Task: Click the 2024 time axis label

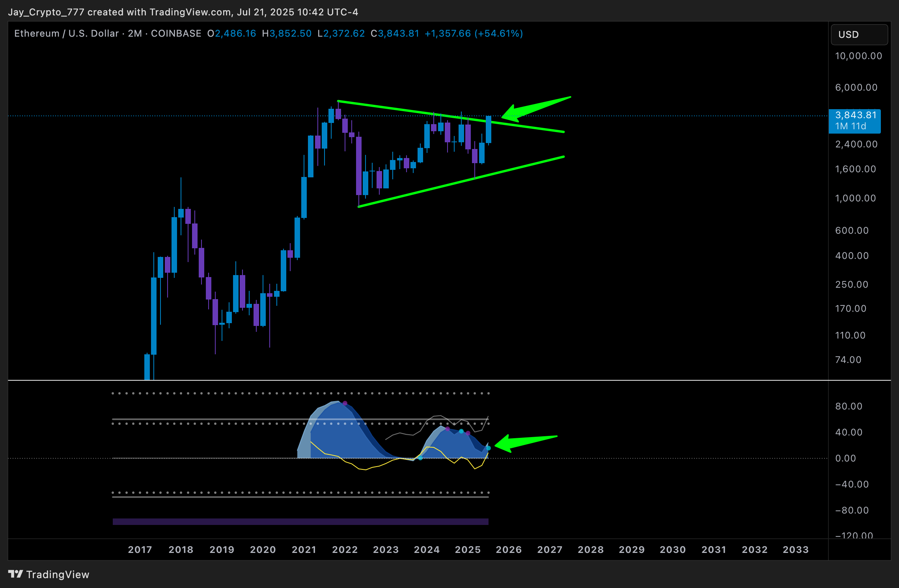Action: 427,550
